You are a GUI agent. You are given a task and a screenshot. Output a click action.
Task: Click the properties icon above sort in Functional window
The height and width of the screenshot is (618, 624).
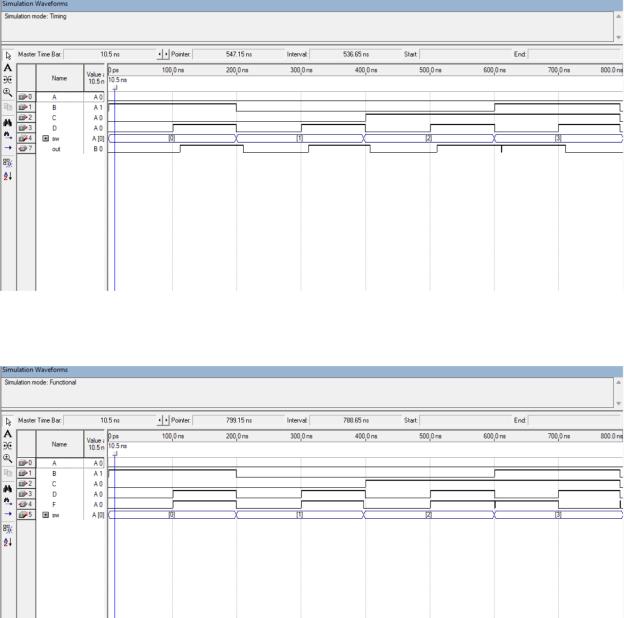click(8, 528)
